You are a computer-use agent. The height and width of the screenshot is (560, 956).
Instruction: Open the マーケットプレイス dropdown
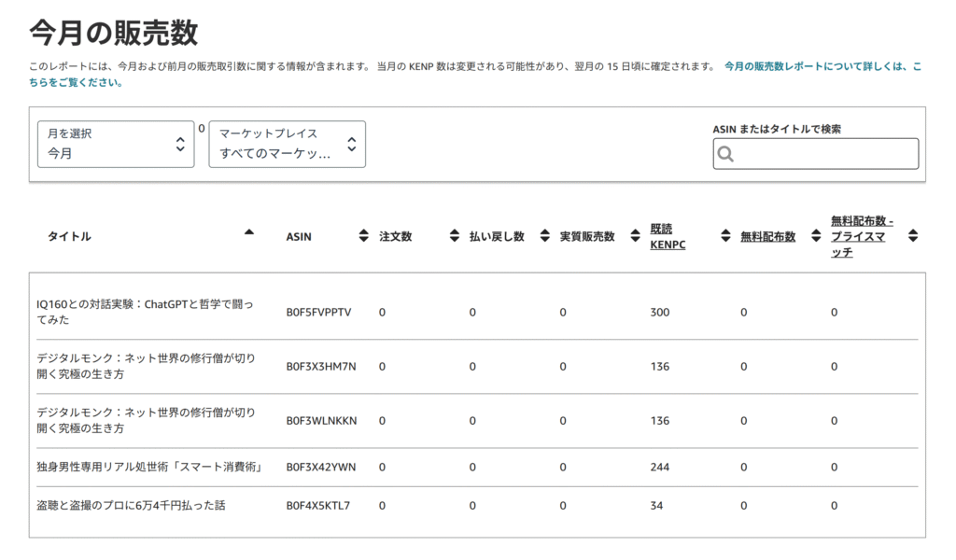pos(287,145)
